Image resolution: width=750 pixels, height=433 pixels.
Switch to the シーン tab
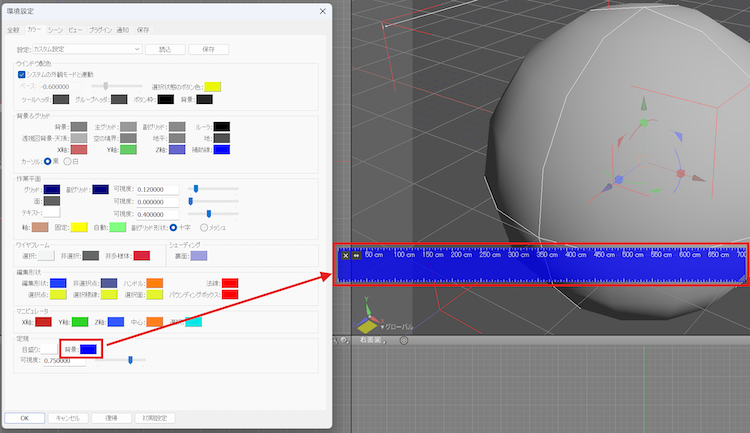coord(55,30)
